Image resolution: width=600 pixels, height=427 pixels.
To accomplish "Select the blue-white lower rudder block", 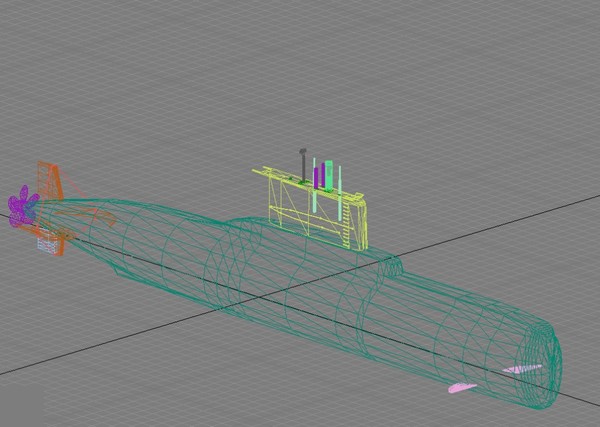I will (47, 243).
